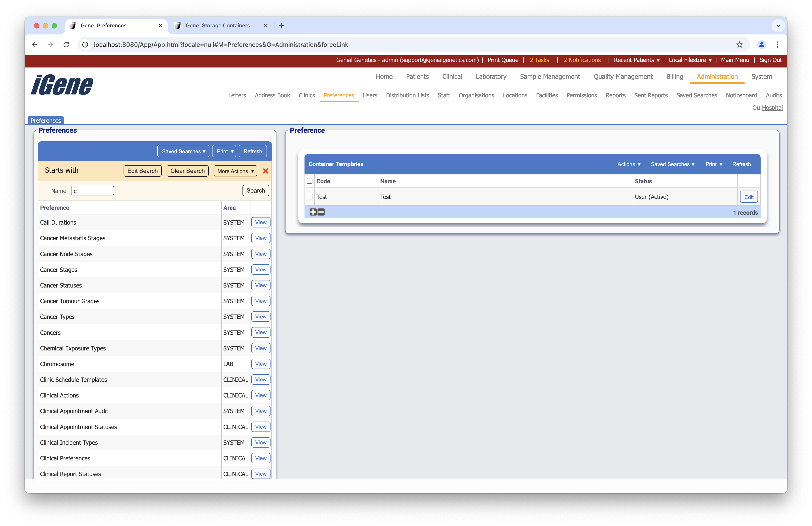Viewport: 812px width, 526px height.
Task: Click the browser back arrow
Action: (34, 45)
